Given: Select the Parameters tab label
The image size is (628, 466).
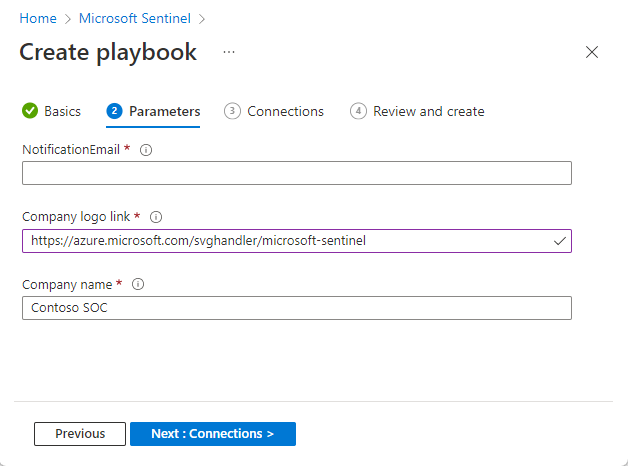Looking at the screenshot, I should [x=164, y=111].
